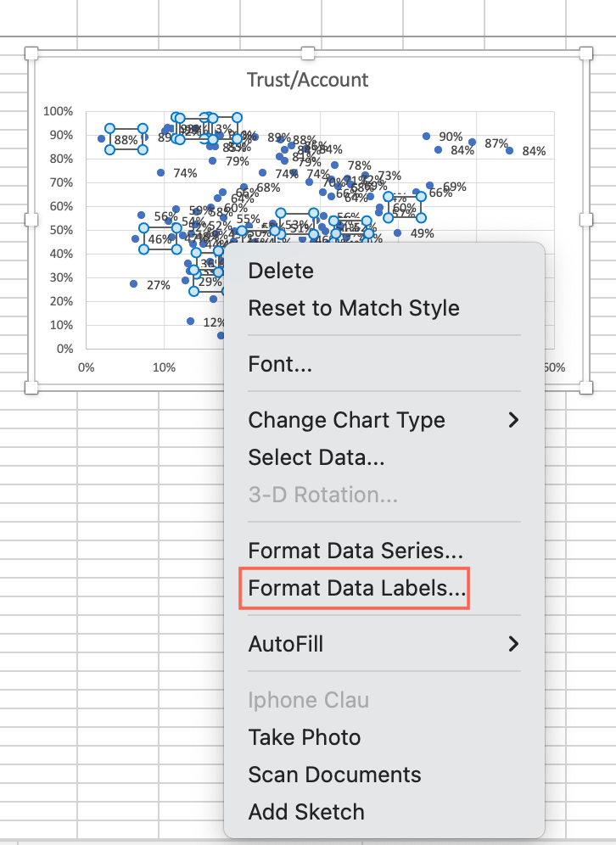The height and width of the screenshot is (845, 616).
Task: Select Reset to Match Style
Action: coord(353,308)
